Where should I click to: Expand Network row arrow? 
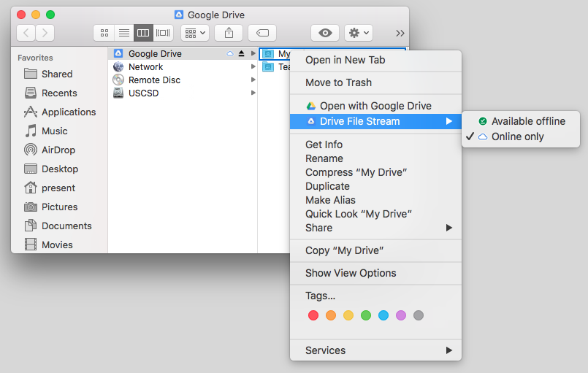coord(253,66)
